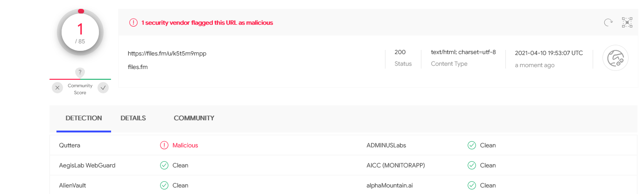Vote harmless with the checkmark button

click(x=103, y=88)
